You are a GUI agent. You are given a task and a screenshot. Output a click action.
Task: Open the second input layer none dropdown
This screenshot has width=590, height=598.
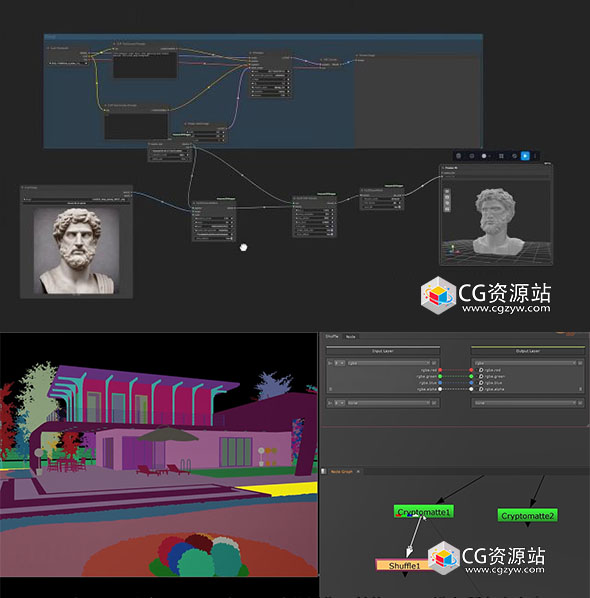(x=388, y=403)
